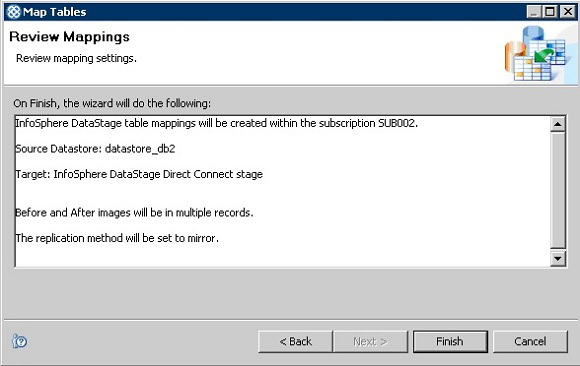The height and width of the screenshot is (366, 580).
Task: Click the greyed-out Next > button
Action: [370, 341]
